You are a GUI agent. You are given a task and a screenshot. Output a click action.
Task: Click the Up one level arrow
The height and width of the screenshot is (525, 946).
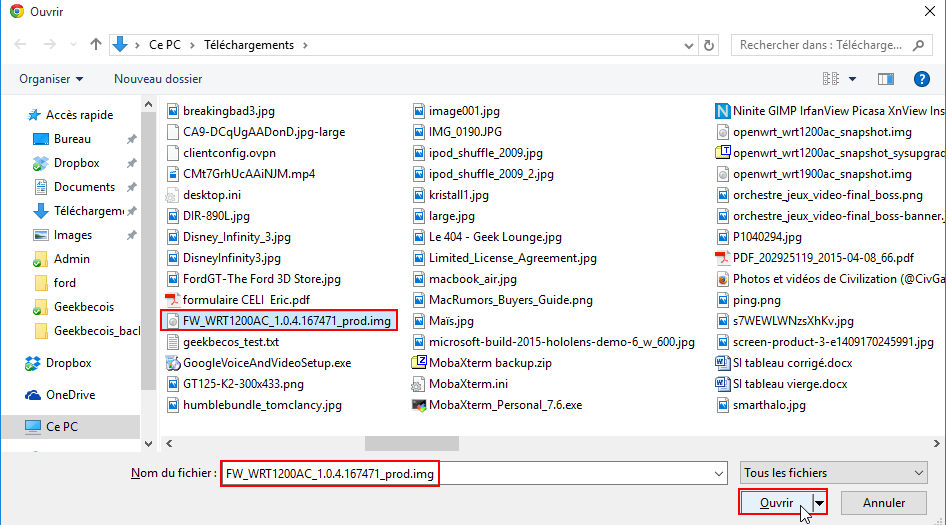96,45
